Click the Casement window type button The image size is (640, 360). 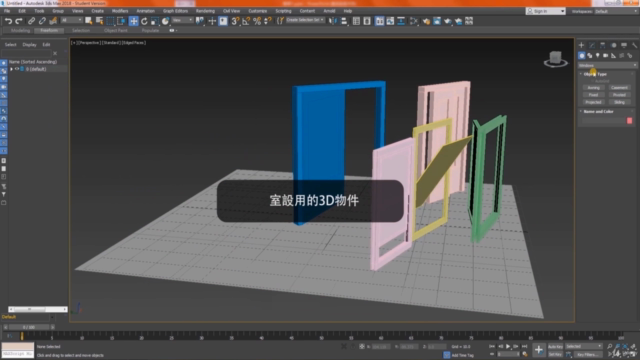coord(619,88)
